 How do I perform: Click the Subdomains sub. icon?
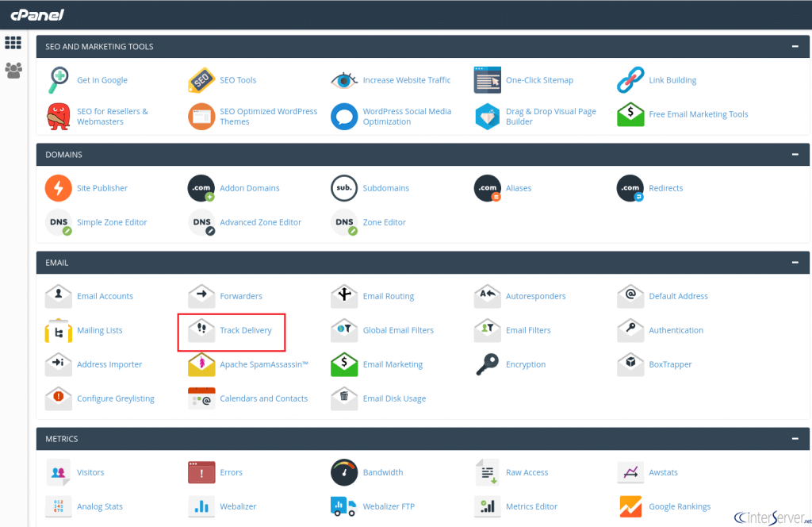point(344,188)
